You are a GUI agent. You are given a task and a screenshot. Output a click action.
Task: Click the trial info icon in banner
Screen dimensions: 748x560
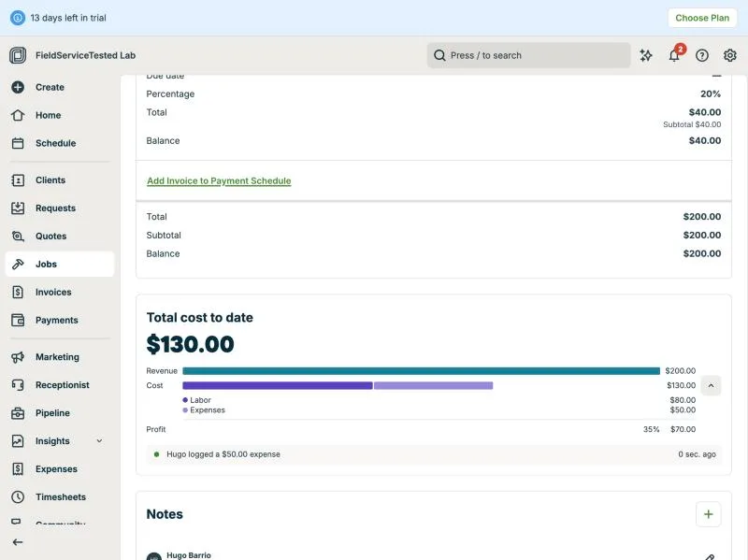tap(18, 18)
